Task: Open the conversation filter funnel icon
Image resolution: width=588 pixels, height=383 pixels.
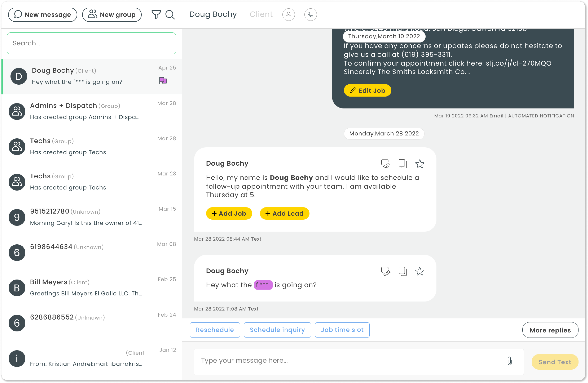Action: point(156,15)
